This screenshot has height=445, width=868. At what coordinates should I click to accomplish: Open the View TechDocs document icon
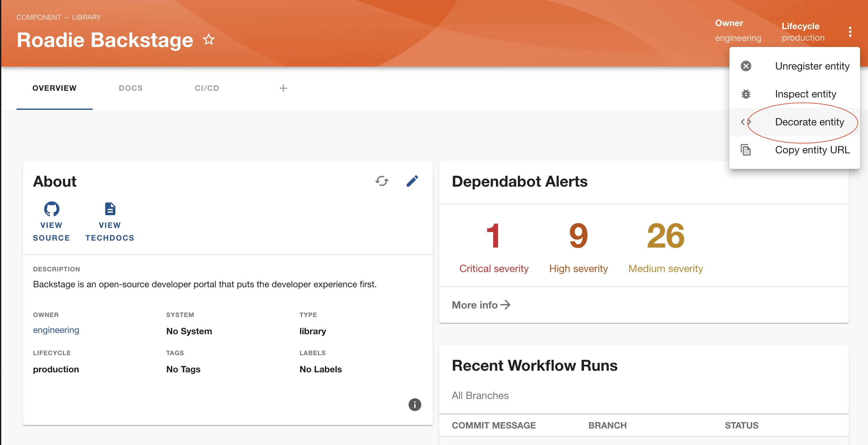(110, 209)
